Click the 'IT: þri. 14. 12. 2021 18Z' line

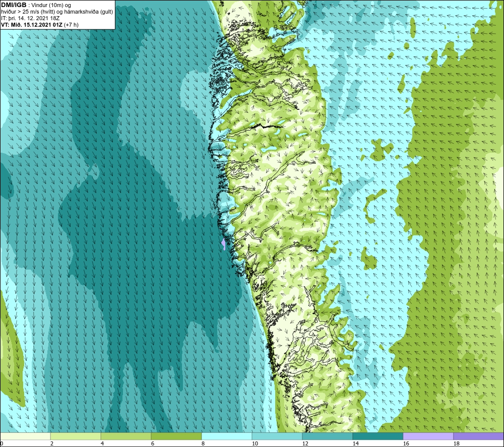click(30, 18)
